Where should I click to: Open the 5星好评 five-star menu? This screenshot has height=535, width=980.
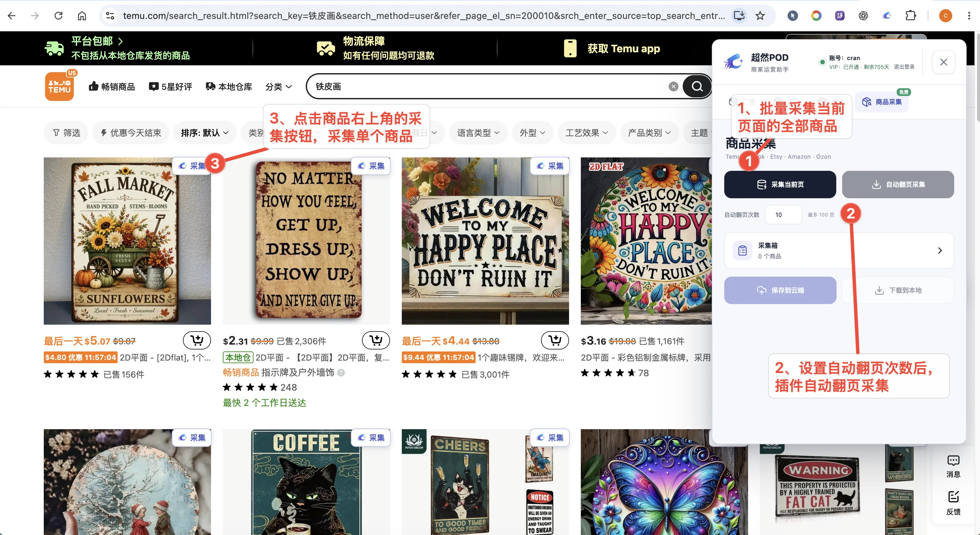point(171,87)
